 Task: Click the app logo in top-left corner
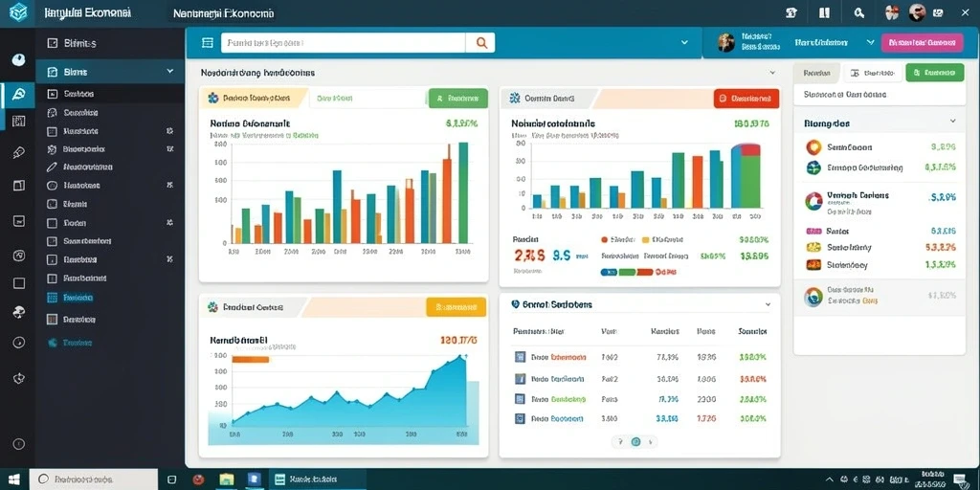coord(18,11)
